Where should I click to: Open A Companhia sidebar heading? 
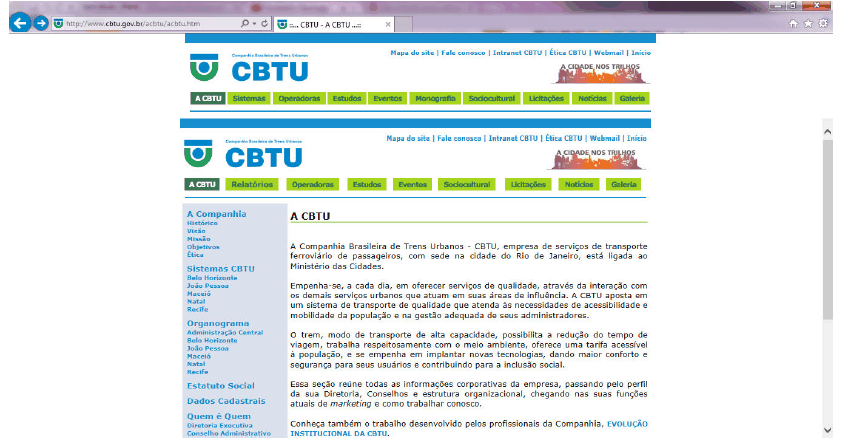point(217,214)
